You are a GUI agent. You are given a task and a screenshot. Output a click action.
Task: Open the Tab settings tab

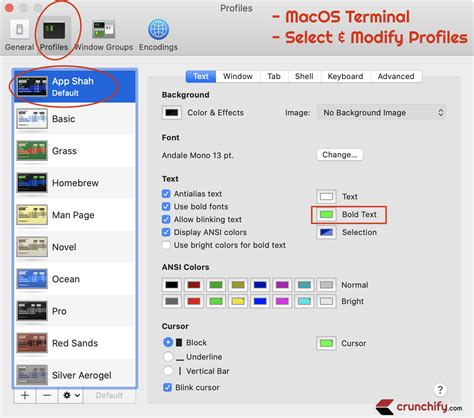click(x=274, y=76)
